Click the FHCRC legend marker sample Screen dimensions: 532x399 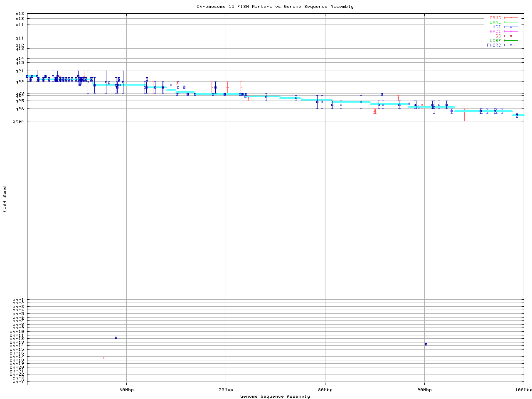tap(511, 45)
